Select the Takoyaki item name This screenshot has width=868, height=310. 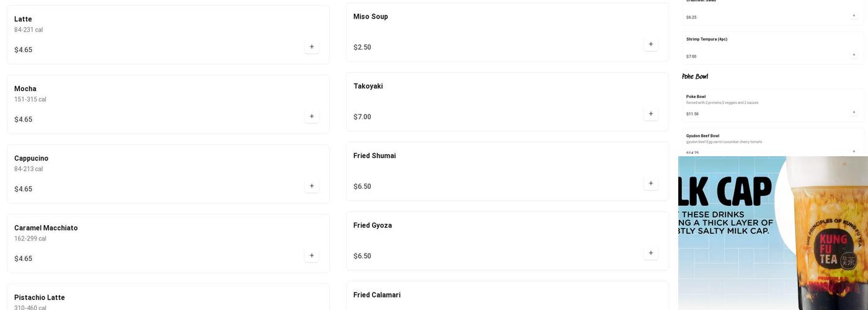point(368,86)
